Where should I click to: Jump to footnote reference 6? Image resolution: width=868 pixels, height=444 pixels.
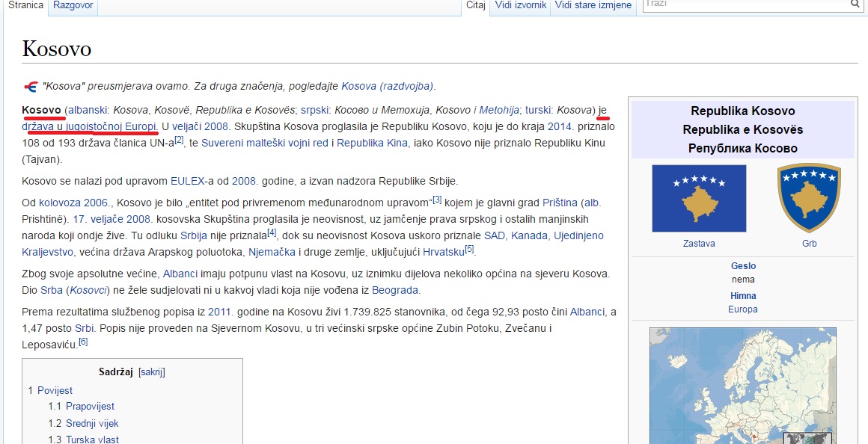click(x=83, y=342)
